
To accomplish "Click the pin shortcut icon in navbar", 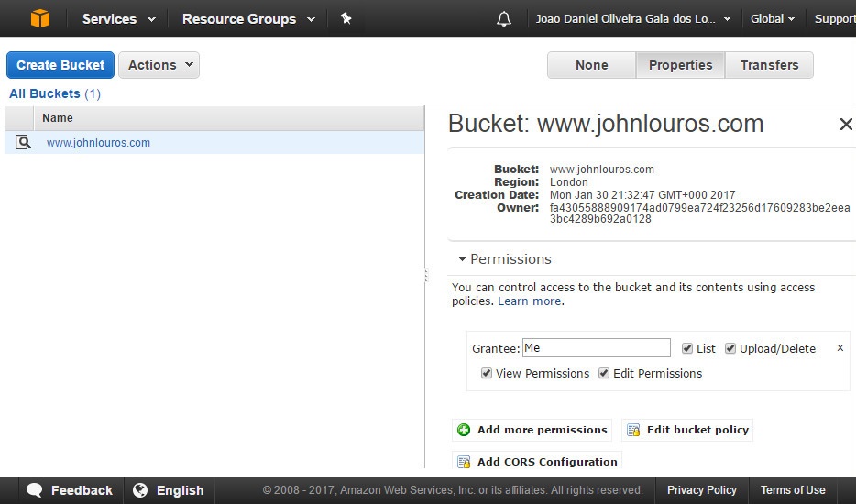I will (346, 18).
